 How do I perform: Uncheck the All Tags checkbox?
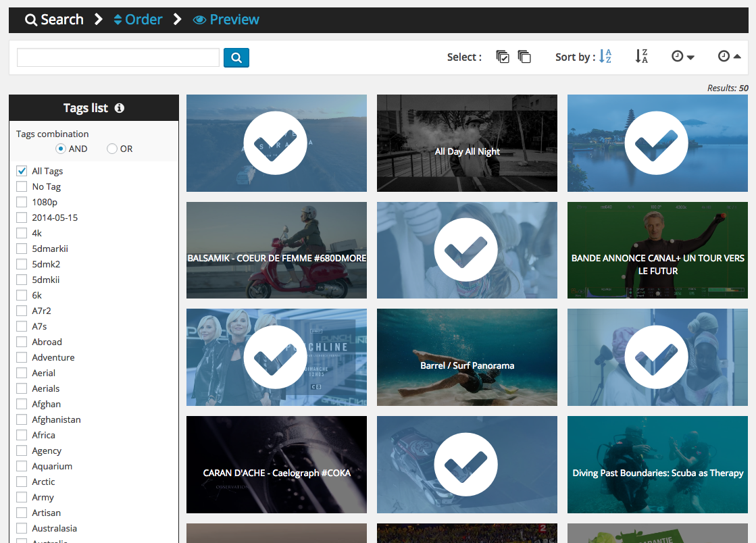coord(21,171)
